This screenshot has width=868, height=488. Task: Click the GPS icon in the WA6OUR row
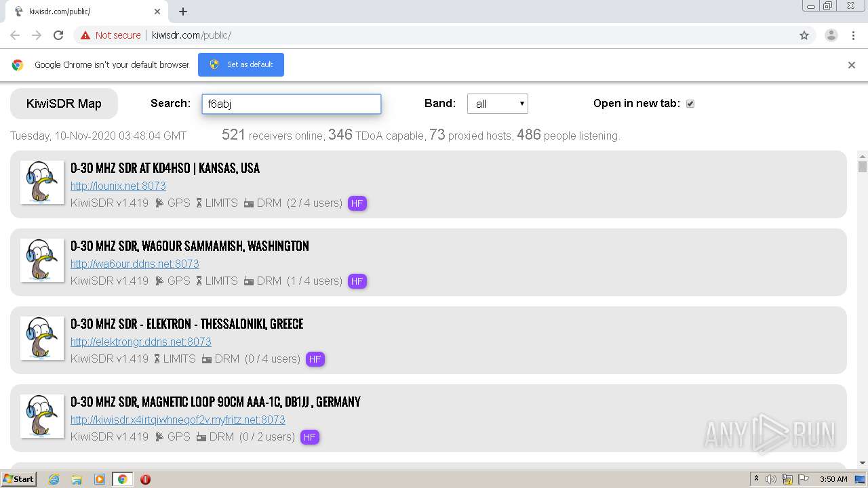[x=159, y=281]
